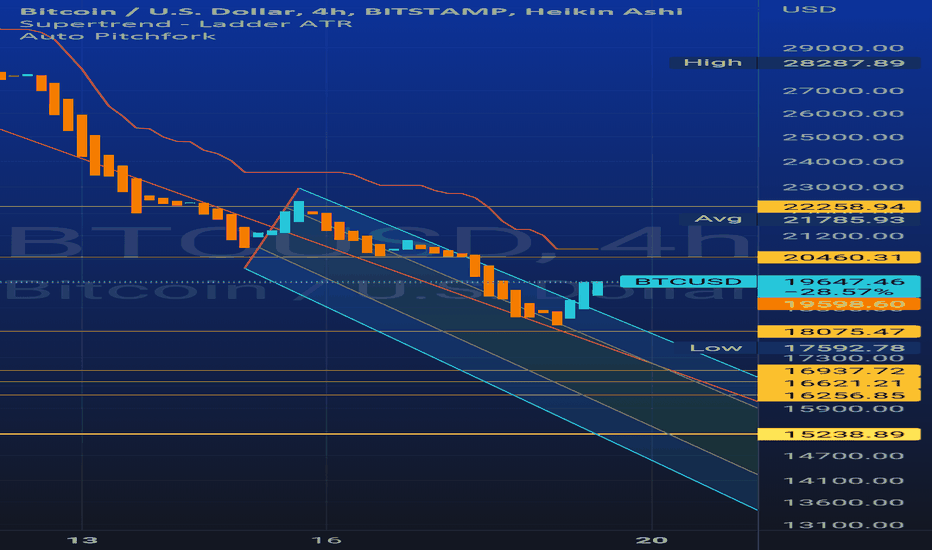Select the 18075.47 level label
The height and width of the screenshot is (550, 932).
(839, 332)
